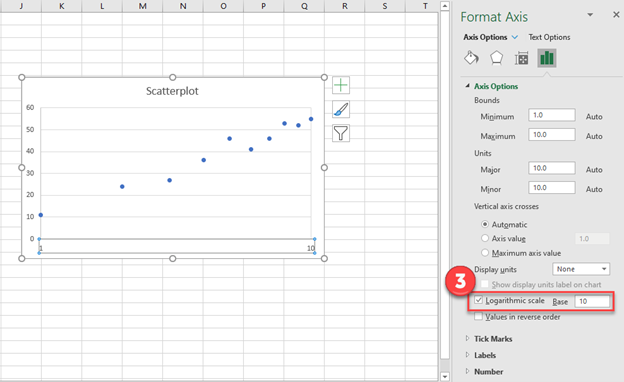The image size is (624, 382).
Task: Select column O header
Action: pyautogui.click(x=223, y=6)
